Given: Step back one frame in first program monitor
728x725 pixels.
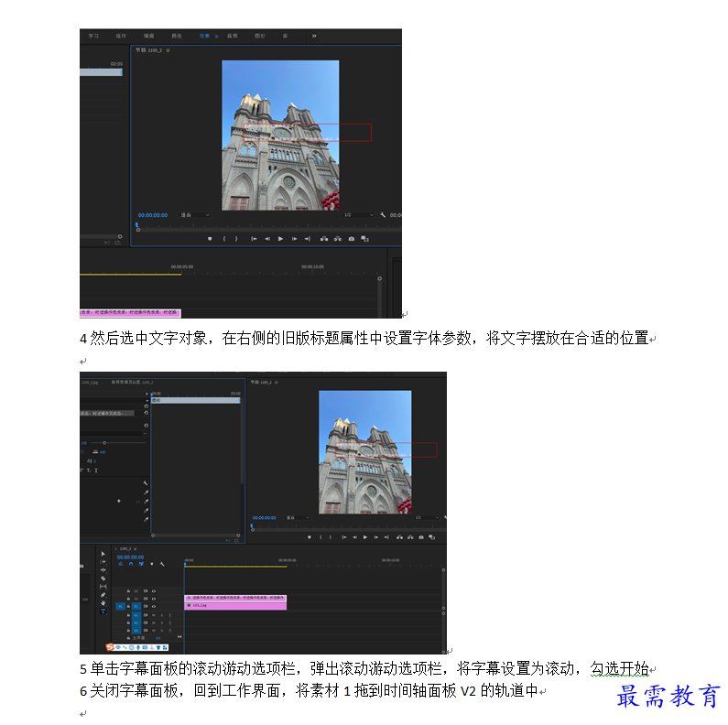Looking at the screenshot, I should point(267,239).
